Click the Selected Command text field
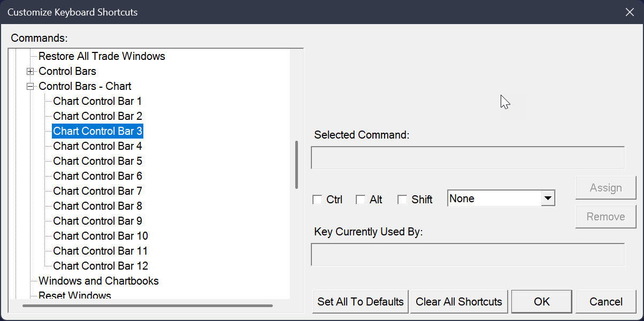 click(467, 158)
